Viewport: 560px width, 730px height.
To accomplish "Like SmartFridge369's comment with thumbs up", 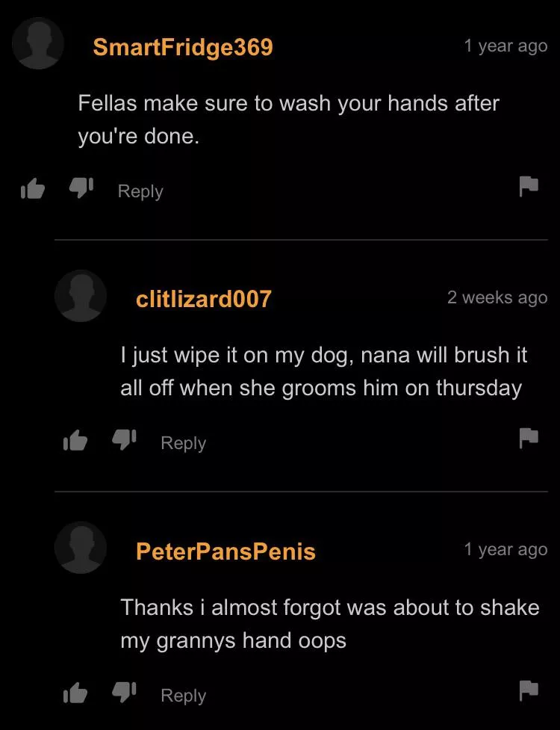I will pos(33,189).
